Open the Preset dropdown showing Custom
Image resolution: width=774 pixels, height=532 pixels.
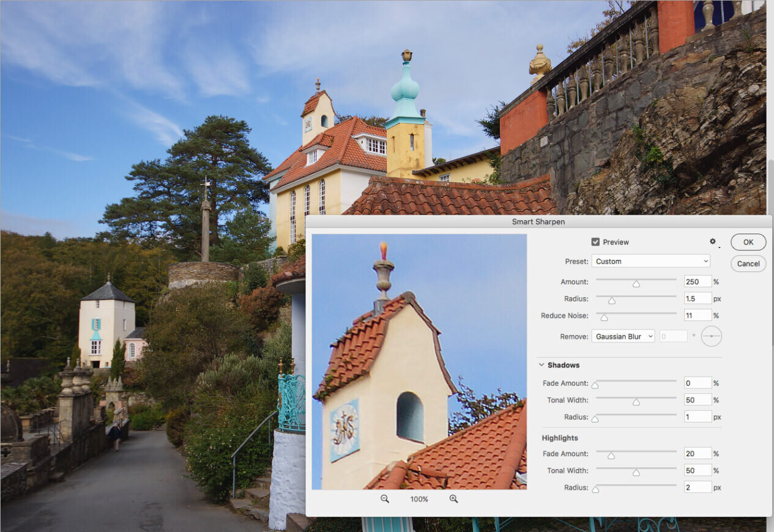(650, 261)
